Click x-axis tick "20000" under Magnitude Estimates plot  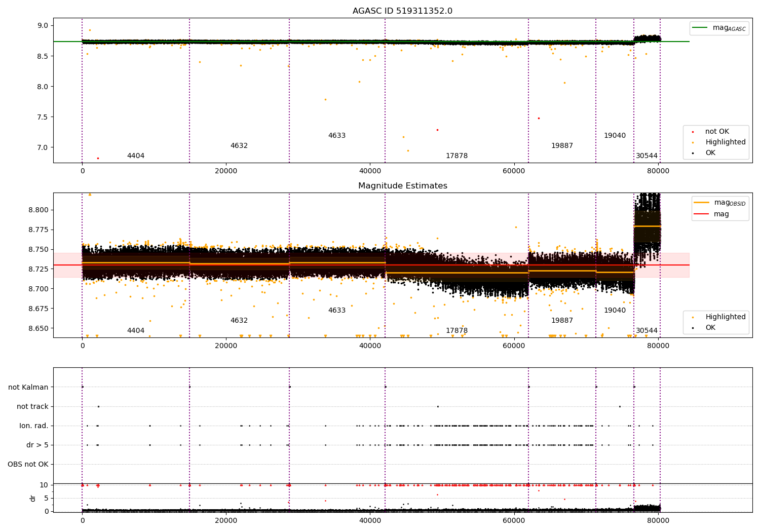(226, 346)
